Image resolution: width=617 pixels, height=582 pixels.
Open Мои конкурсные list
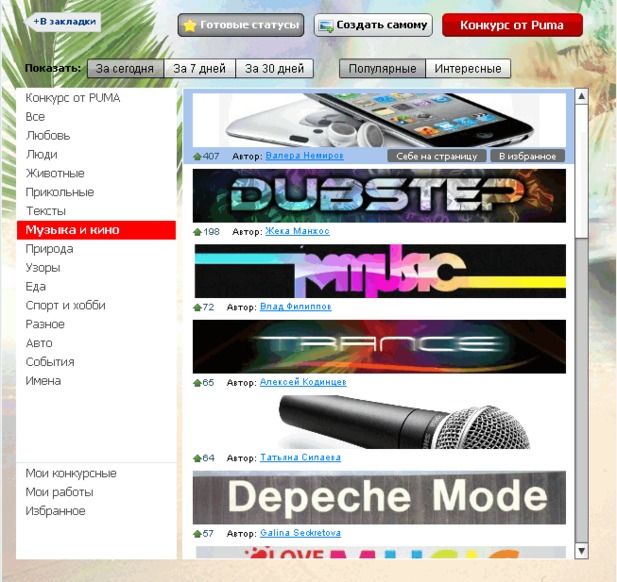pos(96,473)
